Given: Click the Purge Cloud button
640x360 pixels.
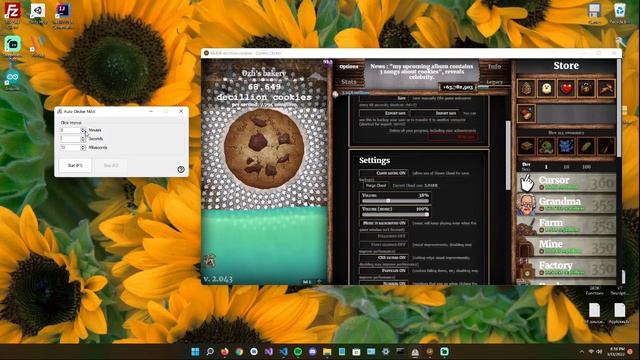Looking at the screenshot, I should pos(376,185).
